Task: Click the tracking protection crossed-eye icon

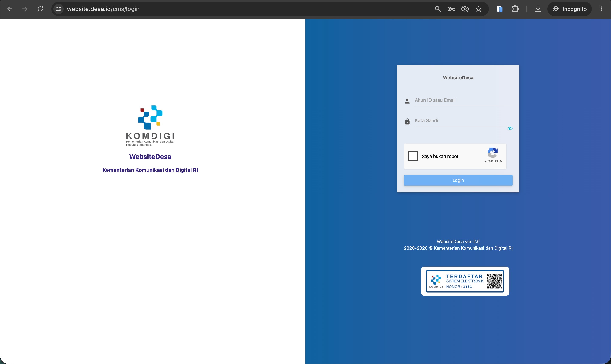Action: [x=465, y=9]
